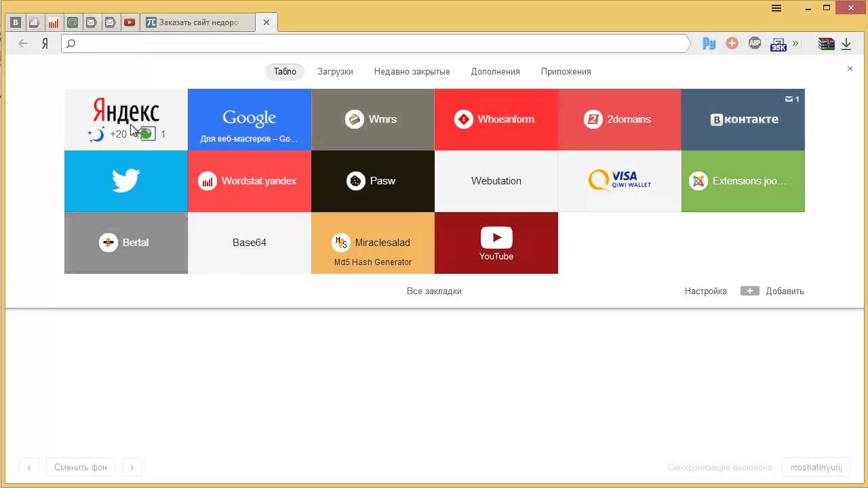The image size is (868, 488).
Task: Switch to the next background with the right arrow
Action: pos(132,467)
